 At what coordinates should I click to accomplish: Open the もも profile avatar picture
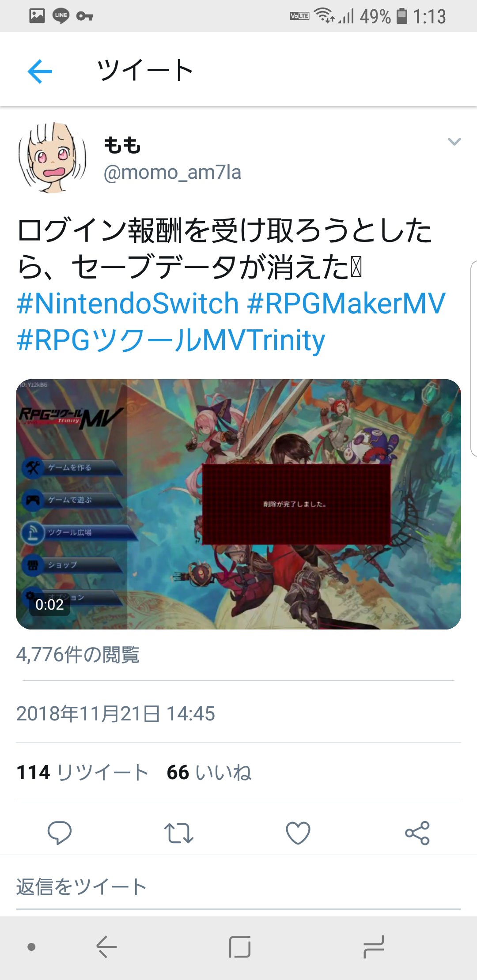(52, 158)
